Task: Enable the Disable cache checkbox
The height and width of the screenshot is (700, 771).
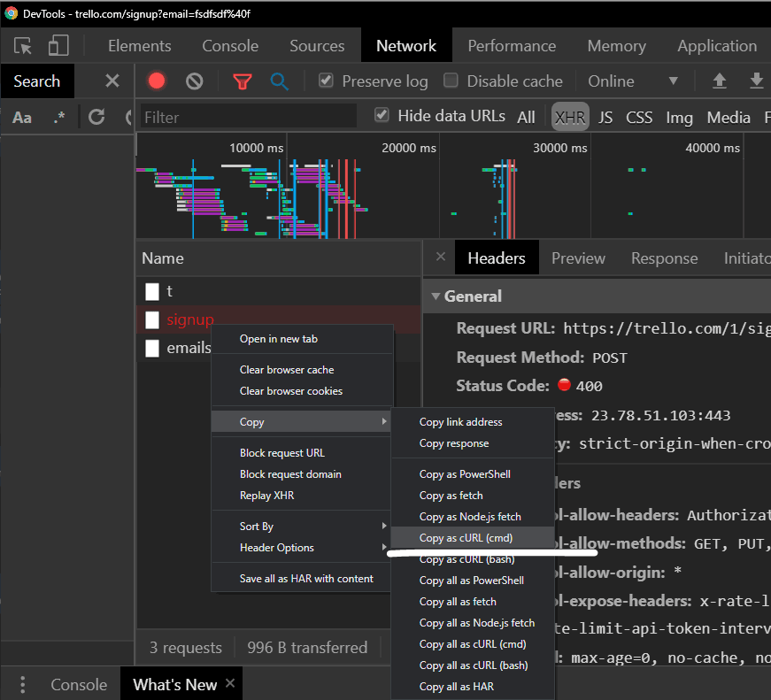Action: 451,81
